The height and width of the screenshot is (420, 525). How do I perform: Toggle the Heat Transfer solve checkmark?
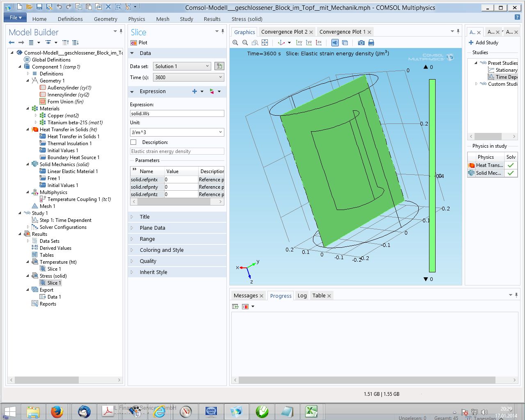point(511,165)
